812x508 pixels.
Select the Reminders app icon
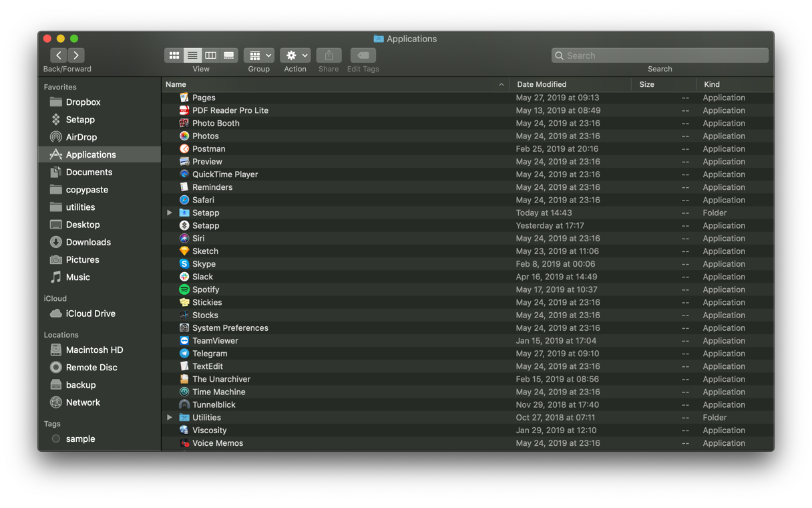click(184, 187)
